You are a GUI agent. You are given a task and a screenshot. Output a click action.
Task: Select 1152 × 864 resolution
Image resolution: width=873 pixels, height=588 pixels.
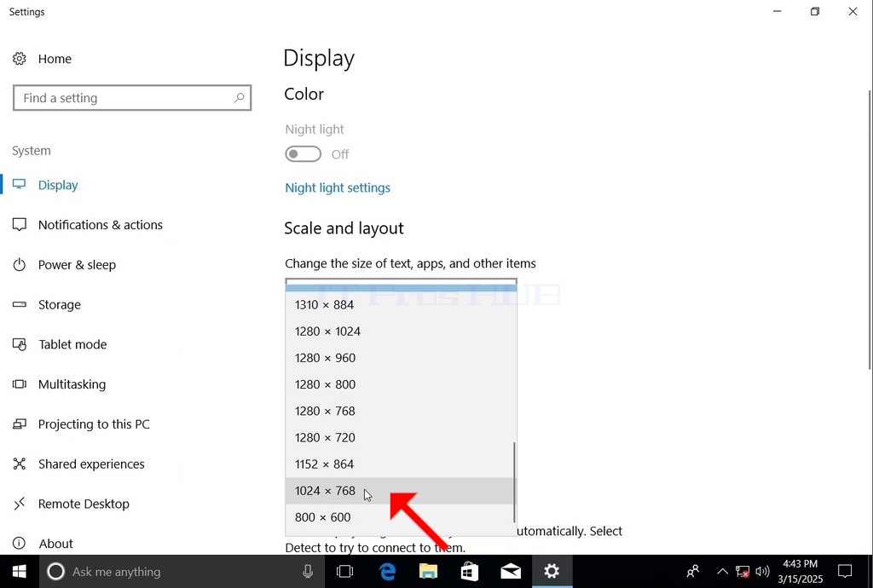(x=401, y=464)
